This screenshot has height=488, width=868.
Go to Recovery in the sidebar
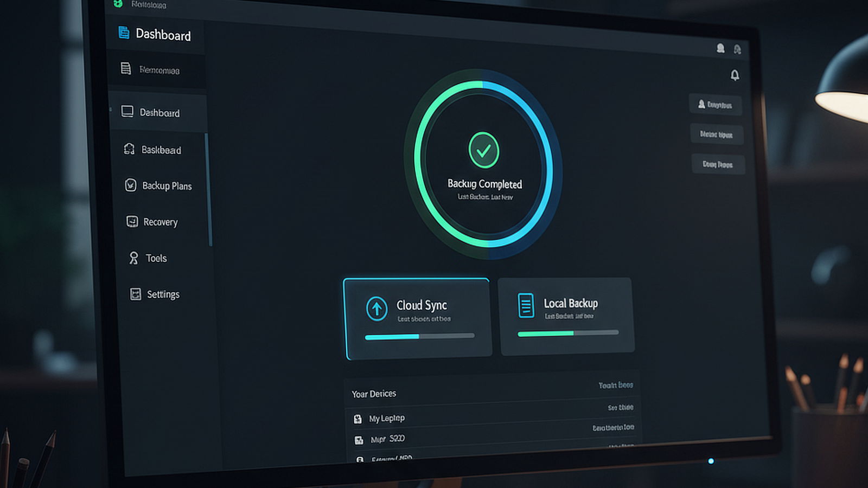tap(160, 222)
